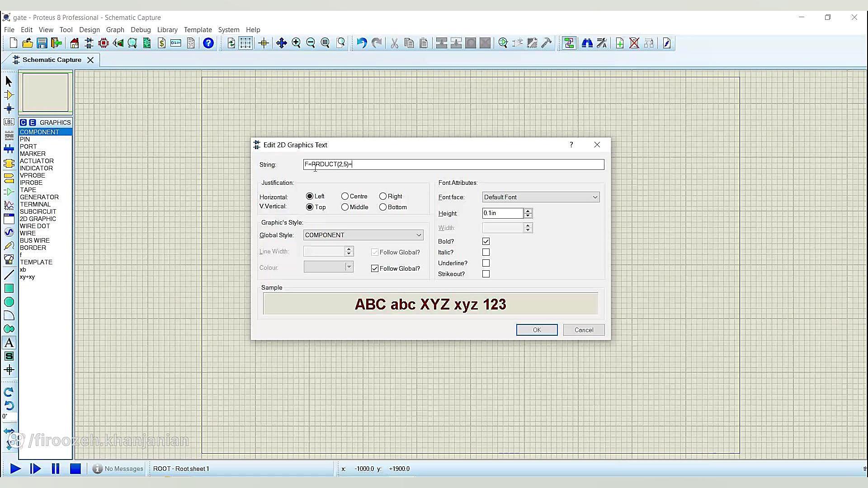This screenshot has height=488, width=868.
Task: Click the Rotate Anti-Clockwise icon
Action: [9, 405]
